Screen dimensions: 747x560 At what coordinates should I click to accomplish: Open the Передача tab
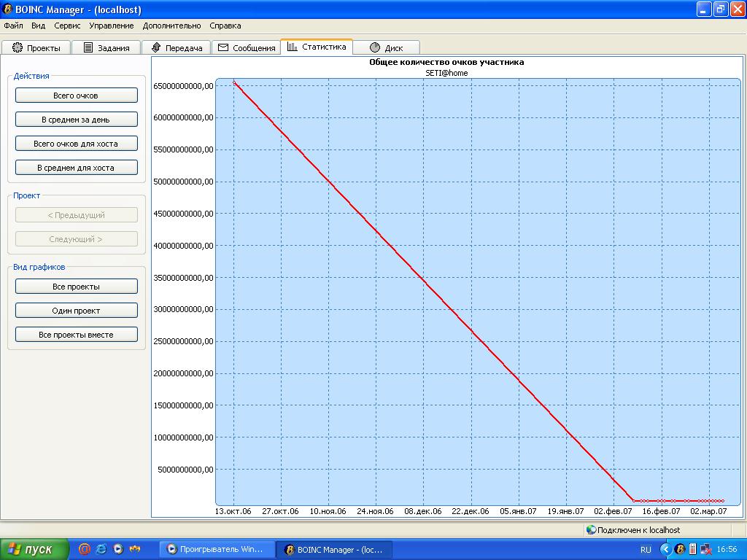tap(177, 47)
